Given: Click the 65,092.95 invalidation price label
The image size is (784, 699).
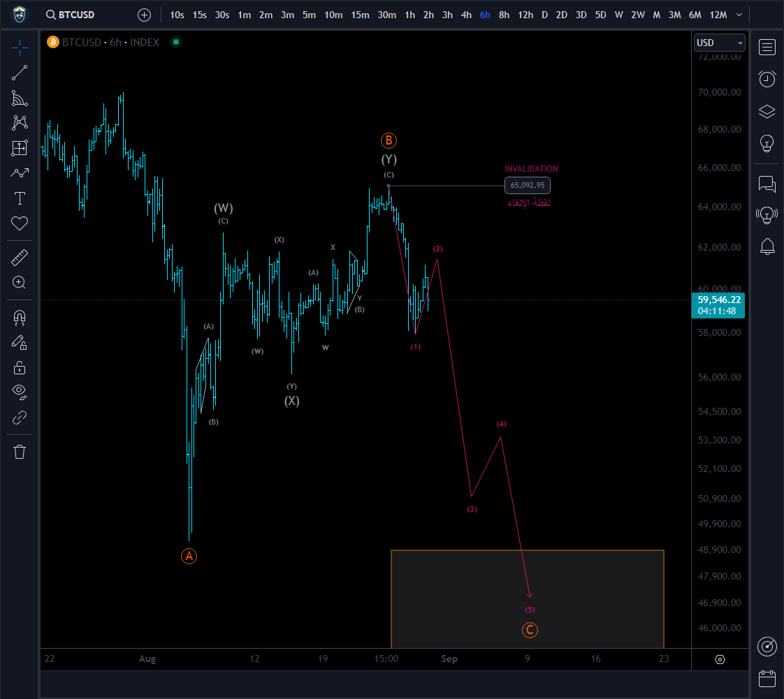Looking at the screenshot, I should [528, 185].
